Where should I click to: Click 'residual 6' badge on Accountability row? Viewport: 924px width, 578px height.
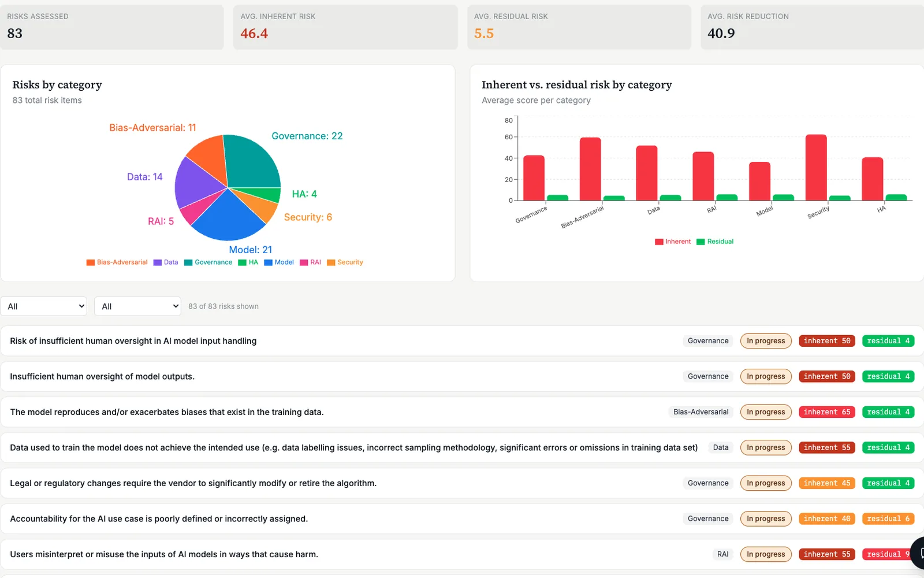[888, 518]
